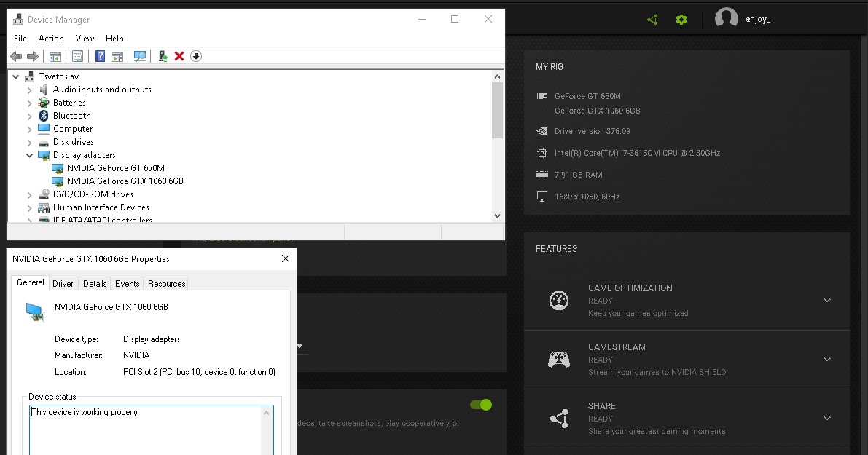The image size is (868, 455).
Task: Collapse the Display adapters node
Action: pos(29,155)
